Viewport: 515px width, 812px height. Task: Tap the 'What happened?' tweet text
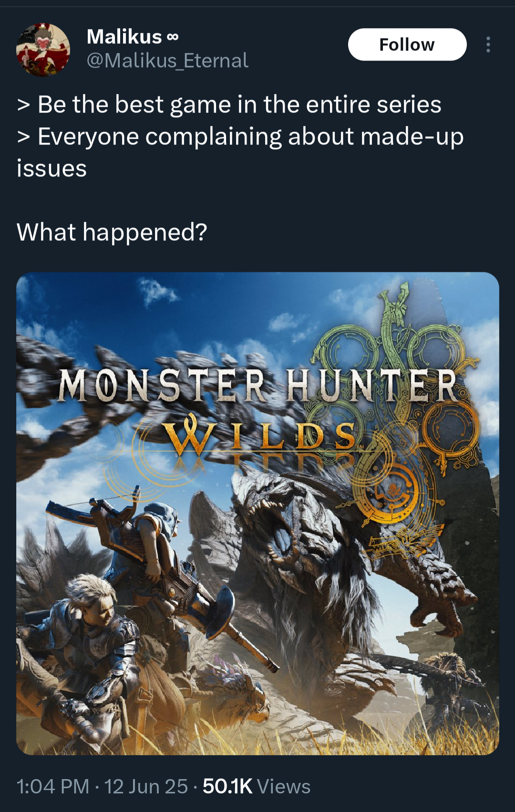[112, 232]
